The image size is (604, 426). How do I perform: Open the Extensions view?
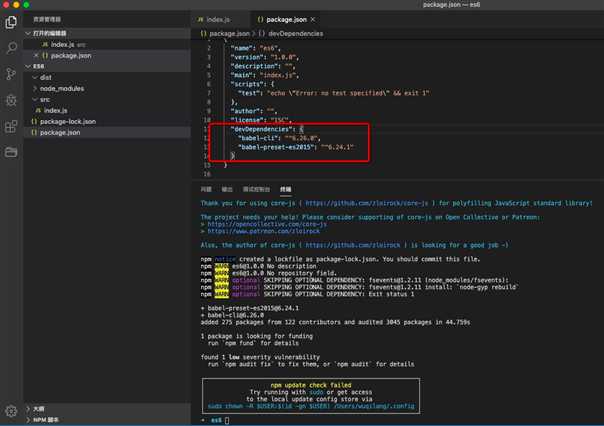11,126
